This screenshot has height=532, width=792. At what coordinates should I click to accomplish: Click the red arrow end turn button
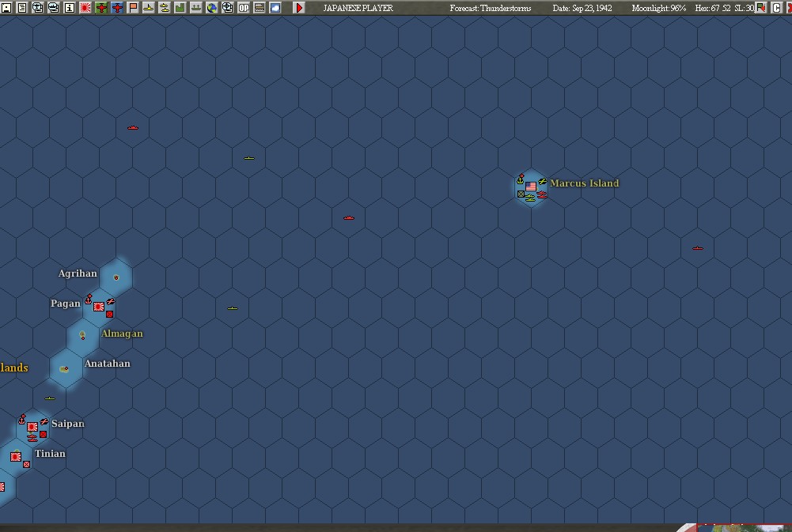pyautogui.click(x=299, y=8)
